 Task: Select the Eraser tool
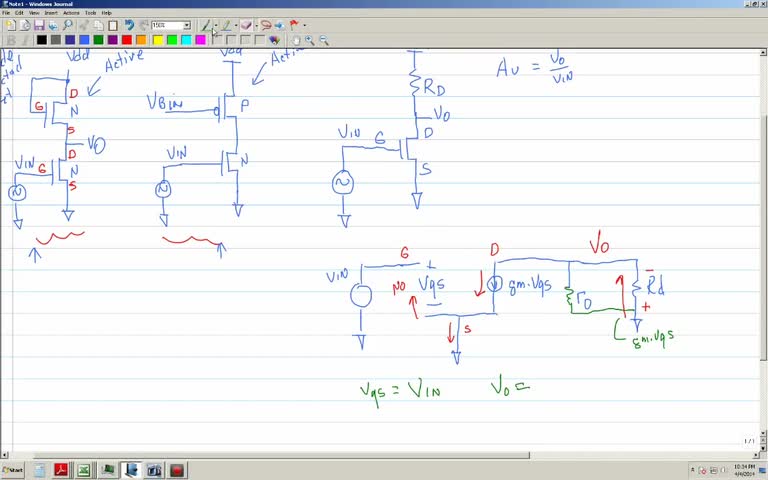pos(246,25)
